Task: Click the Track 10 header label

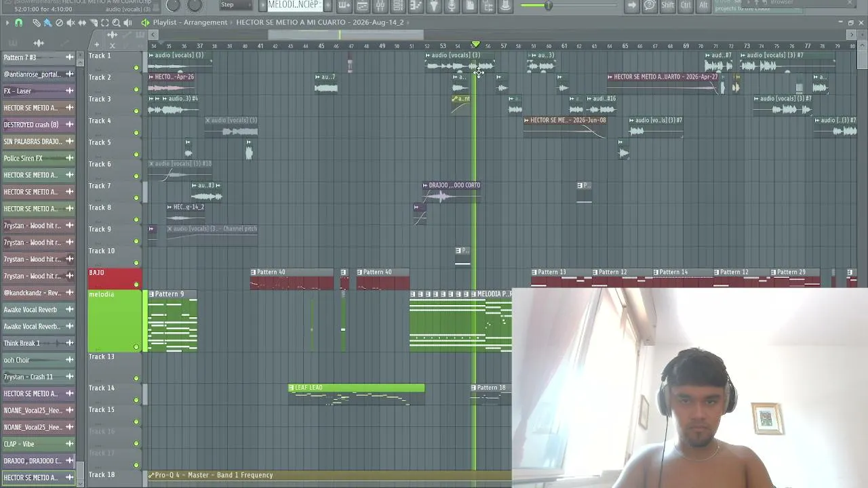Action: [x=102, y=251]
